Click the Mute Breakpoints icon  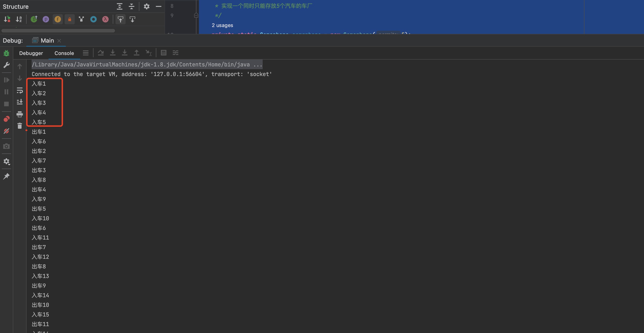click(x=6, y=131)
